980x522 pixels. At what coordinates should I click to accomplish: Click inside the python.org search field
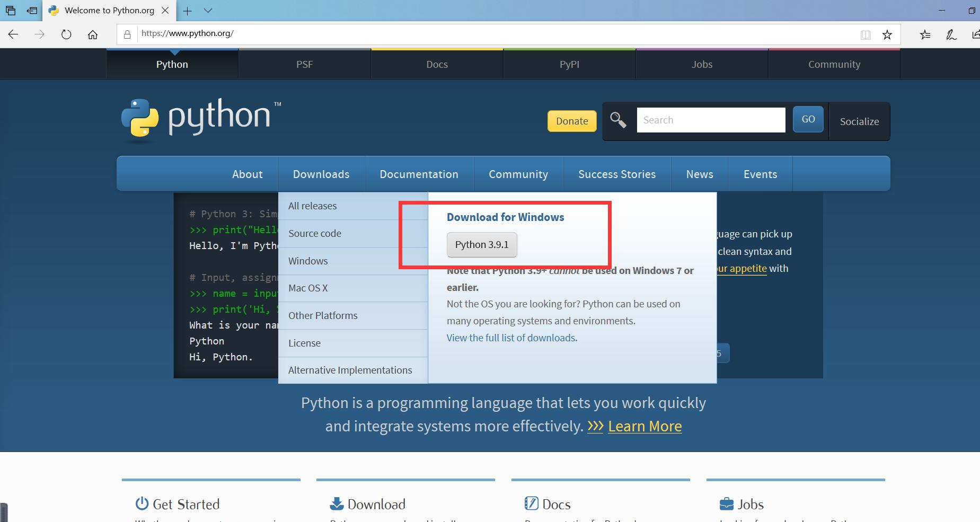pyautogui.click(x=711, y=120)
